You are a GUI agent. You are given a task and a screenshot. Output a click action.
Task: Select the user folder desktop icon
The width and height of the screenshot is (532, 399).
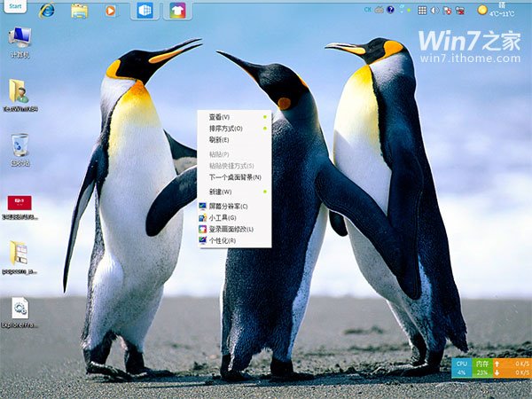(x=20, y=95)
